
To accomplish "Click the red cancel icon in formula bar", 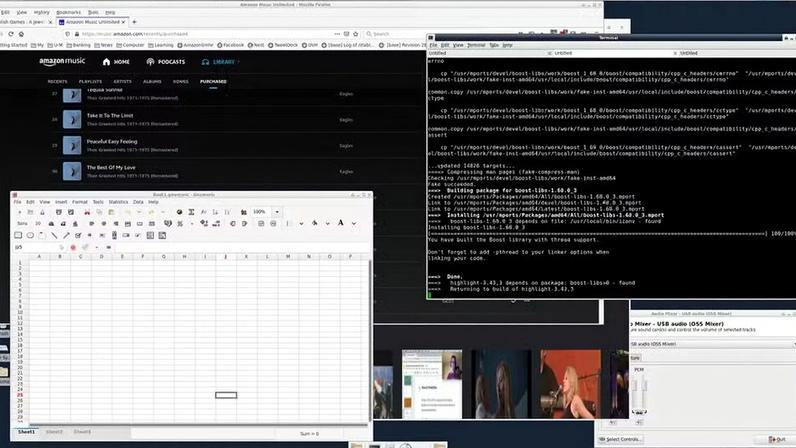I will (x=73, y=247).
